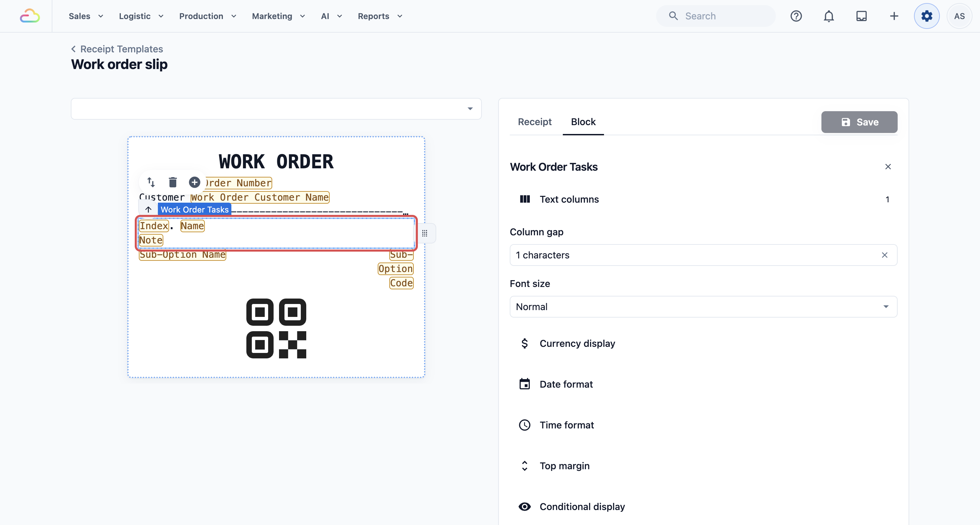Open the Sales menu

[86, 16]
